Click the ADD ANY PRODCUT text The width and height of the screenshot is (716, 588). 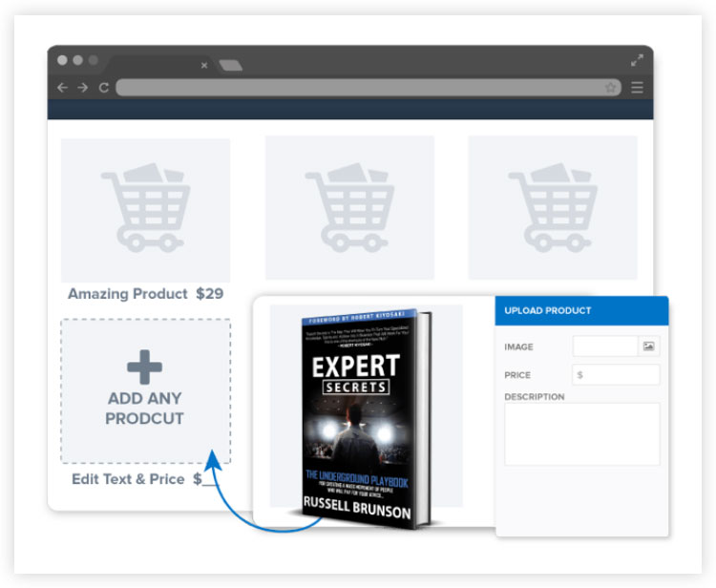(144, 409)
